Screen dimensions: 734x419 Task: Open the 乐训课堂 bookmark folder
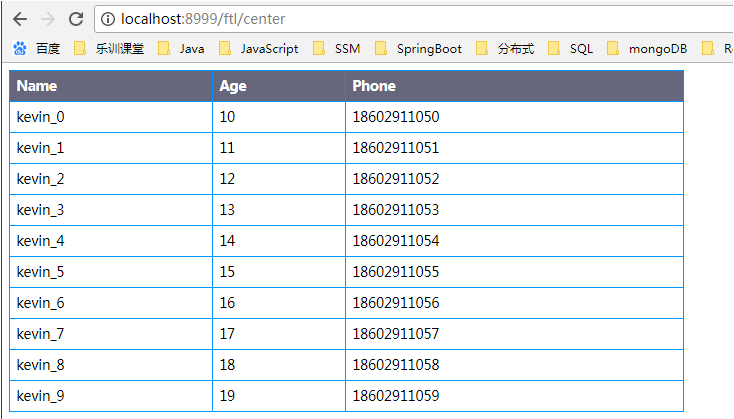click(x=111, y=48)
